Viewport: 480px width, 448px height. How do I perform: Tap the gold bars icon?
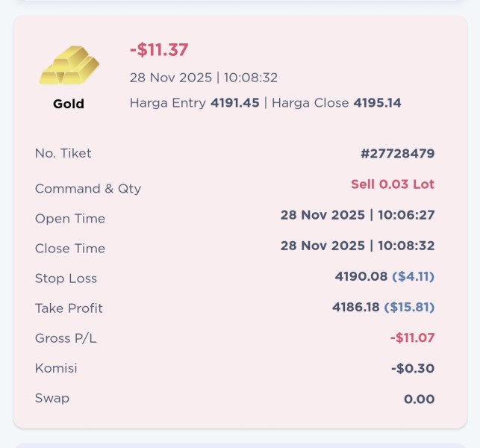pyautogui.click(x=69, y=66)
